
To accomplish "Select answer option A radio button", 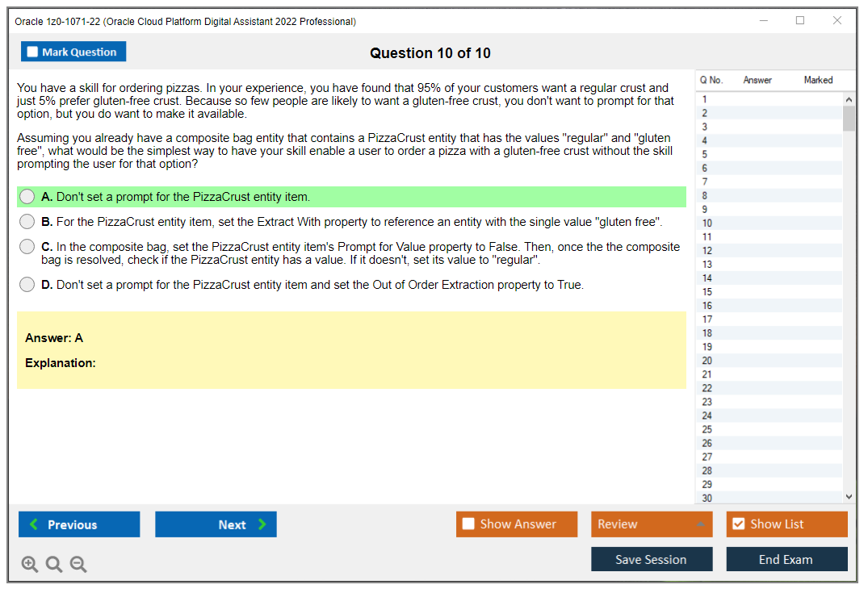I will pyautogui.click(x=27, y=196).
